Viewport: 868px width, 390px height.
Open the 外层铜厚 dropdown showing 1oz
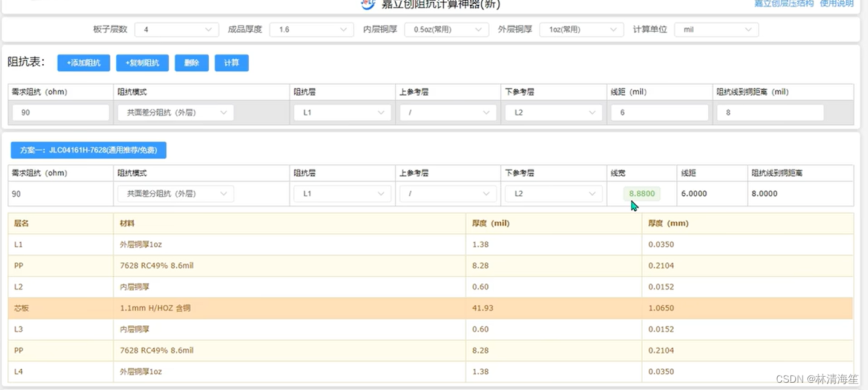click(582, 30)
